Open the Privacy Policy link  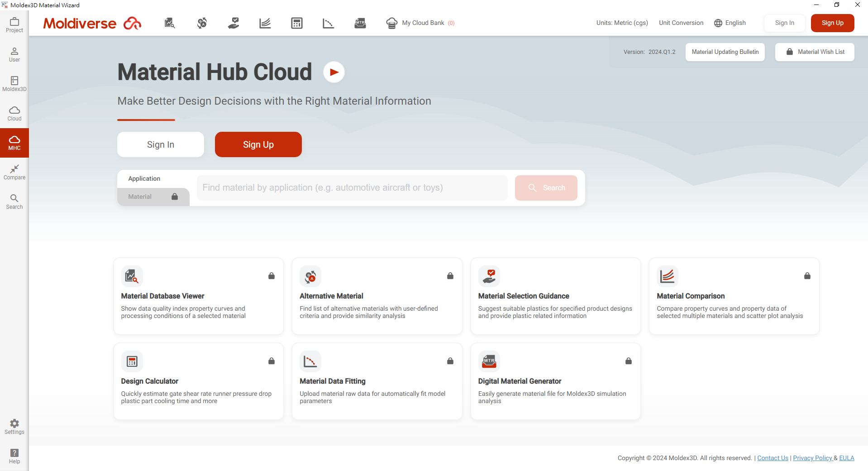(812, 458)
